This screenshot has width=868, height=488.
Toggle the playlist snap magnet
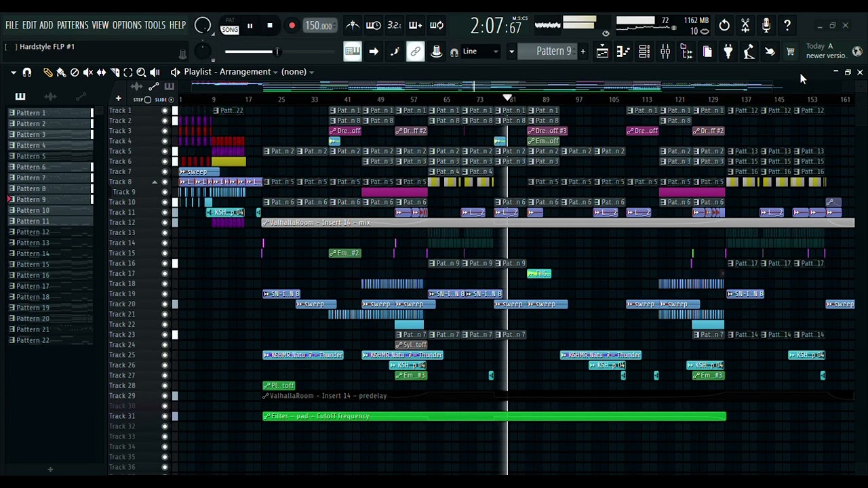[27, 72]
